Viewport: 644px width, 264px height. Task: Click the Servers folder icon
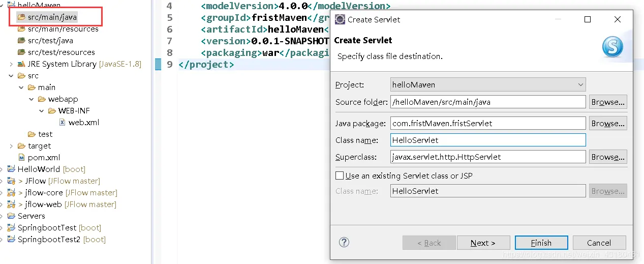point(11,216)
